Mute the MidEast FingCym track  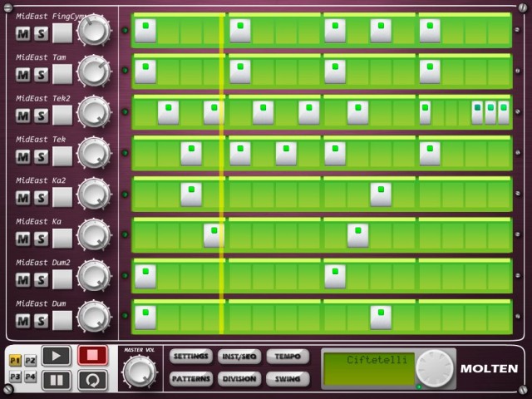(x=23, y=34)
